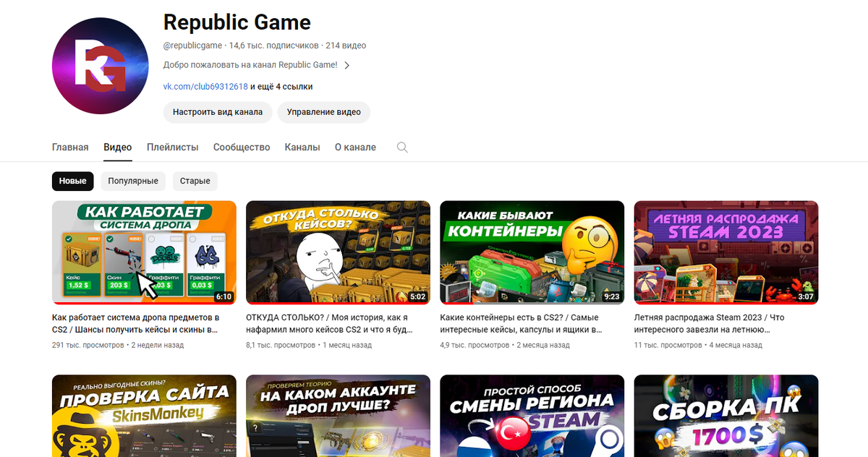Click the 9:23 duration badge
868x457 pixels.
click(611, 296)
